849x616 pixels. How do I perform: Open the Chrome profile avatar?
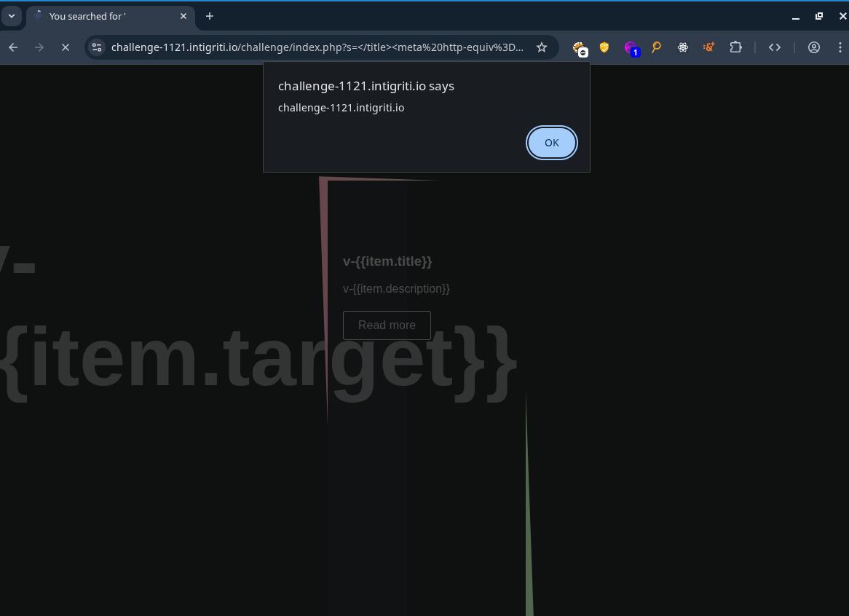(x=814, y=47)
